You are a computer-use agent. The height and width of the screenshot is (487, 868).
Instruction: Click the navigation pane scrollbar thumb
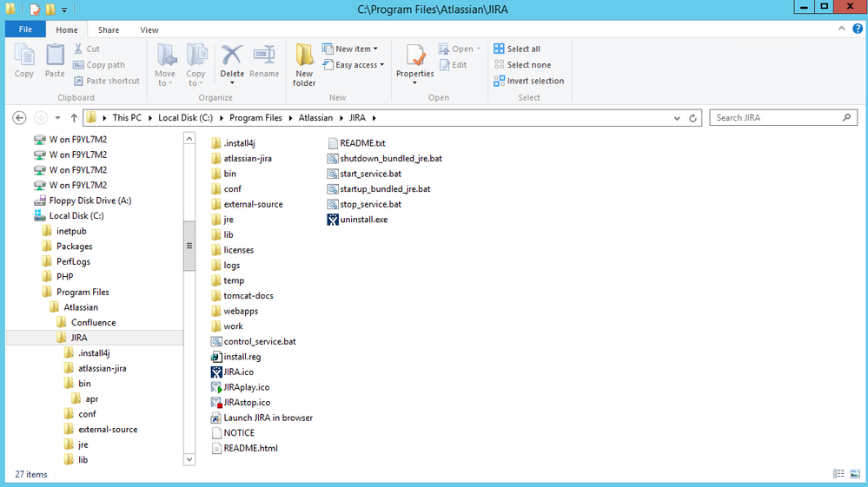[189, 246]
